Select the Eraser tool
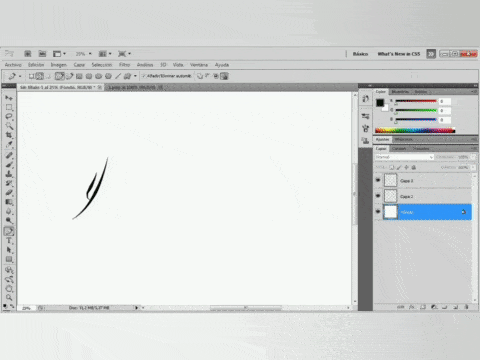 coord(9,193)
